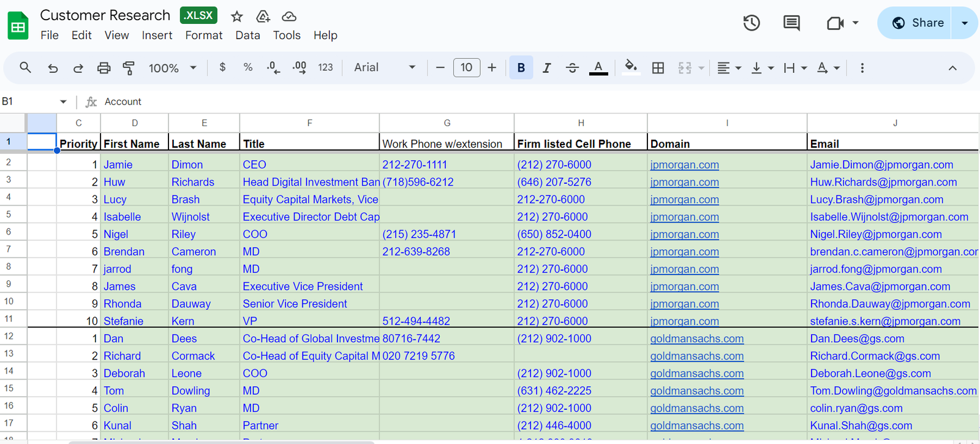Open the Edit menu
This screenshot has width=980, height=444.
81,36
